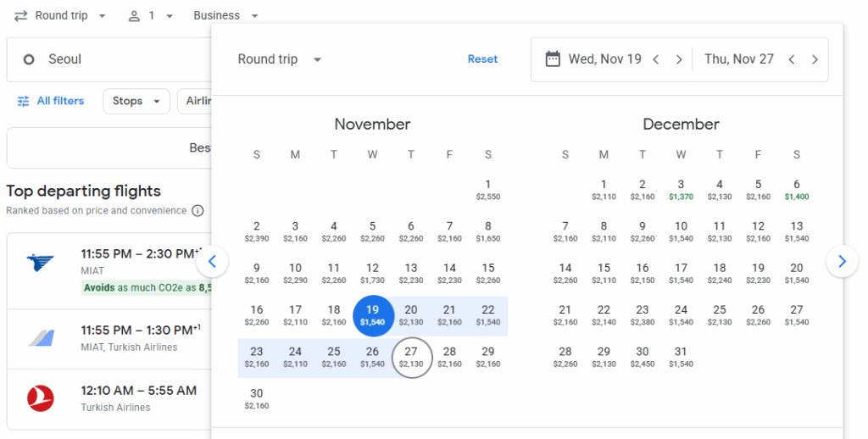Click the info icon next to ranking note

[x=198, y=210]
